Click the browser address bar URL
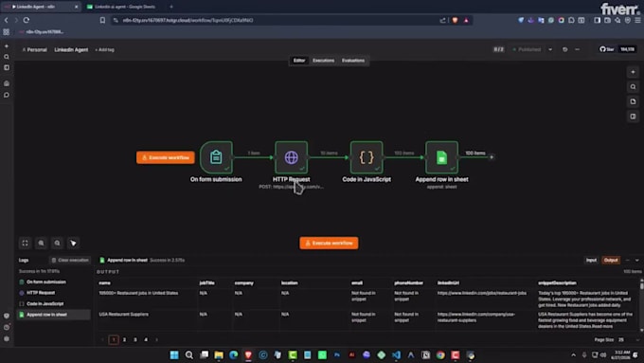The width and height of the screenshot is (644, 363). (x=188, y=20)
